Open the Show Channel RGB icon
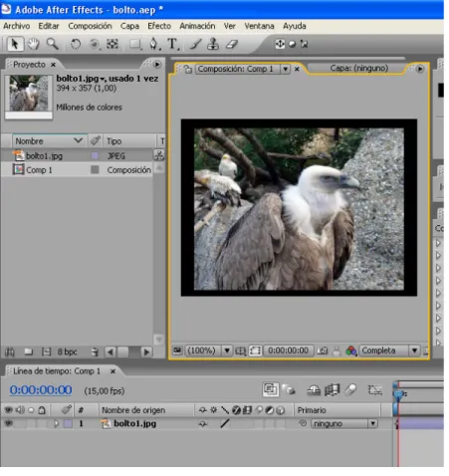 click(x=351, y=351)
